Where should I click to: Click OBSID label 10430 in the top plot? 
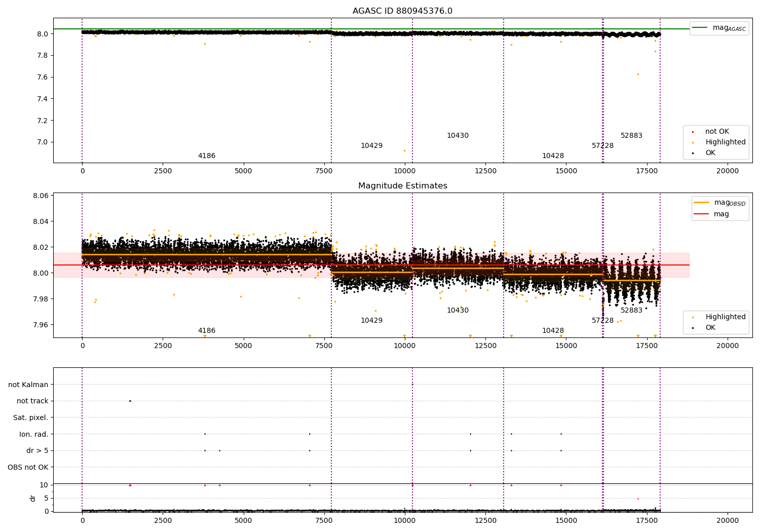tap(458, 136)
